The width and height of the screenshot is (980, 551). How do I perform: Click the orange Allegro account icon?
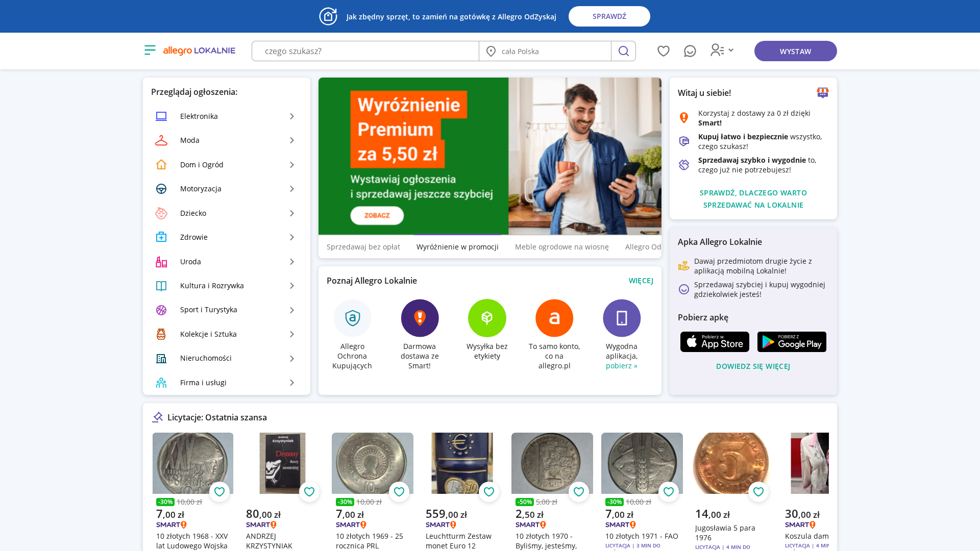tap(554, 318)
